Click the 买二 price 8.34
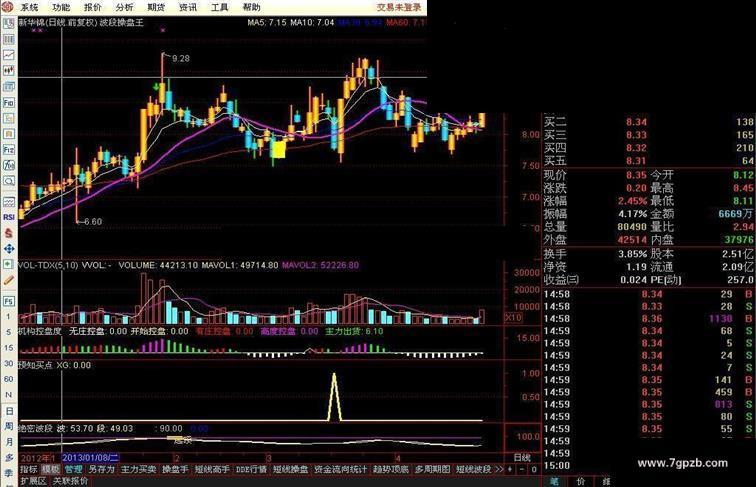 tap(636, 122)
